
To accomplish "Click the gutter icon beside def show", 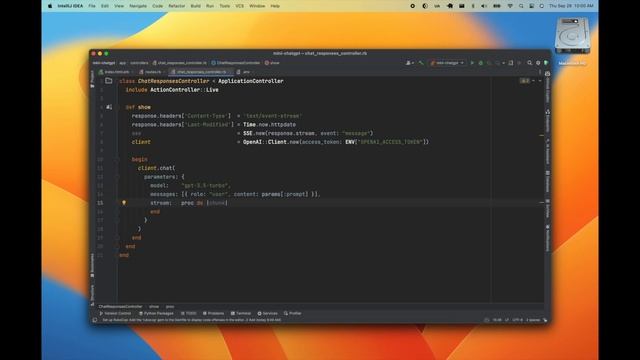I will coord(109,107).
